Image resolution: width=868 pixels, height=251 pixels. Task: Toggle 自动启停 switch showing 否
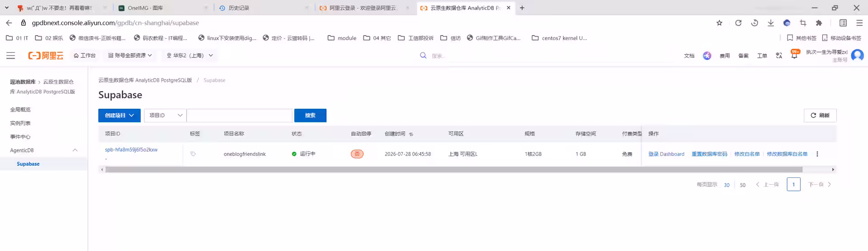point(357,154)
